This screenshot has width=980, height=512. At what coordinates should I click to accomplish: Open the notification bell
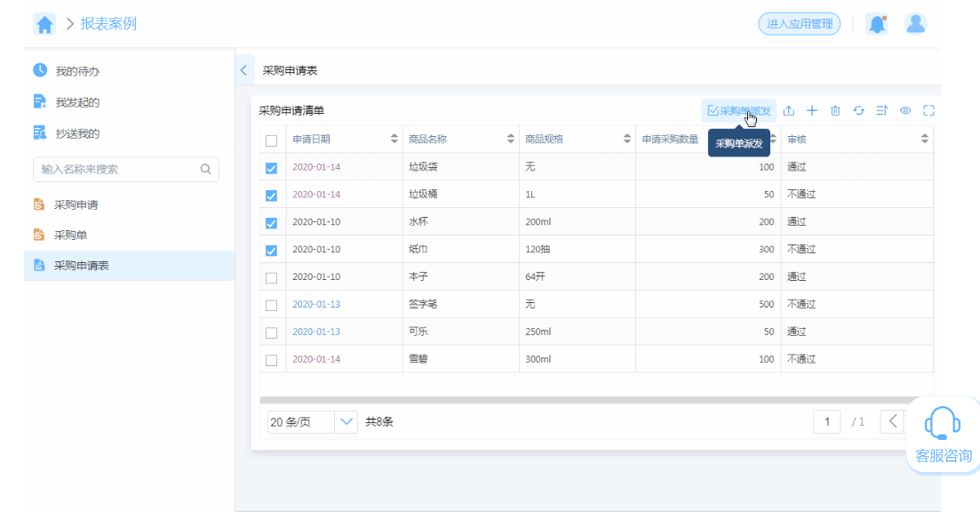pyautogui.click(x=877, y=24)
